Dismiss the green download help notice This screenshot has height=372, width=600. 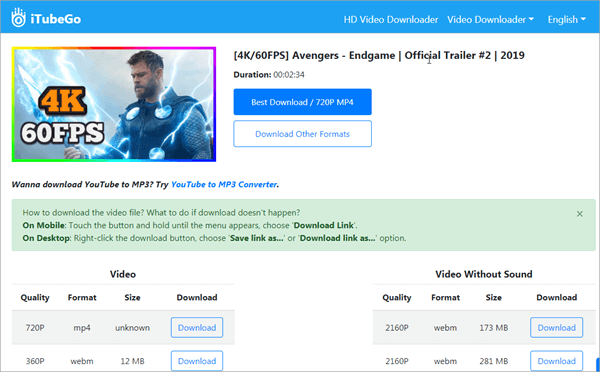pos(580,214)
